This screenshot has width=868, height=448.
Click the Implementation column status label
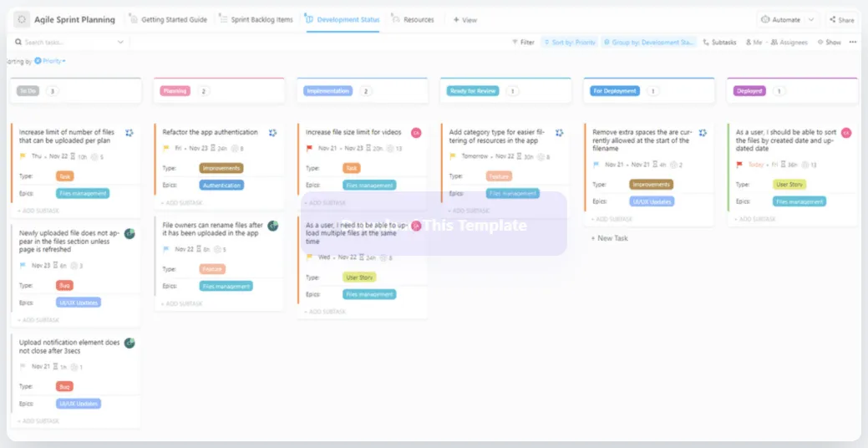tap(327, 91)
